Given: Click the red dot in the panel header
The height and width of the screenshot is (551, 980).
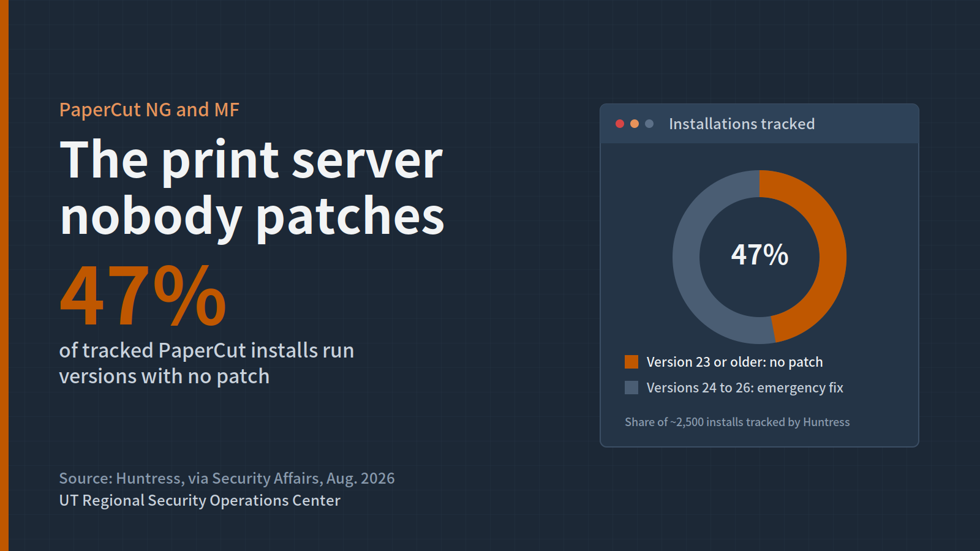Looking at the screenshot, I should [x=620, y=124].
